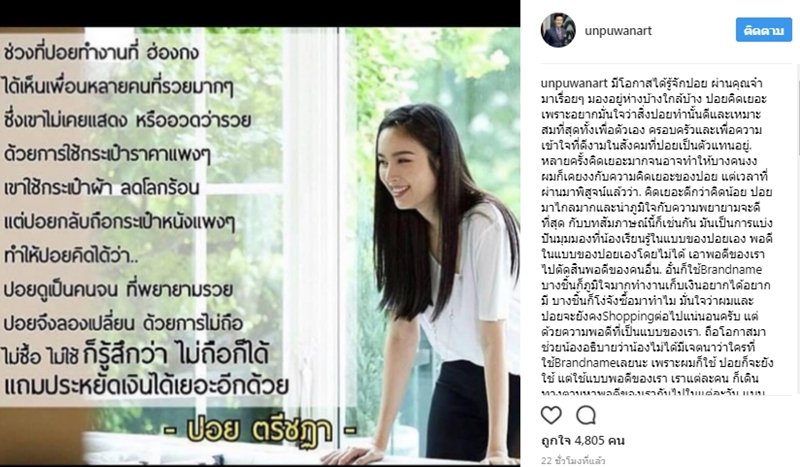
Task: View who liked via ถูกใจ 4,805 คน
Action: pyautogui.click(x=583, y=440)
